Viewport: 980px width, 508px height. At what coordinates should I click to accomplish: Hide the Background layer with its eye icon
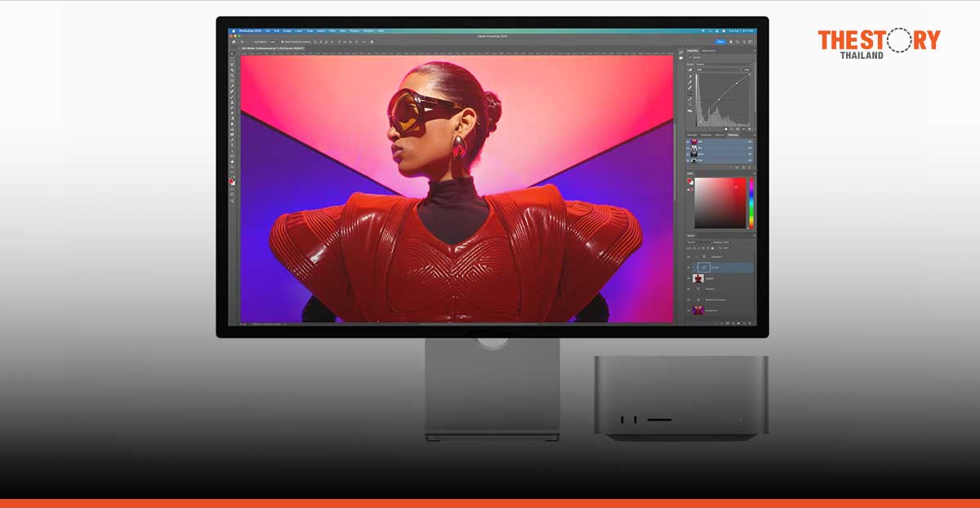click(x=688, y=310)
